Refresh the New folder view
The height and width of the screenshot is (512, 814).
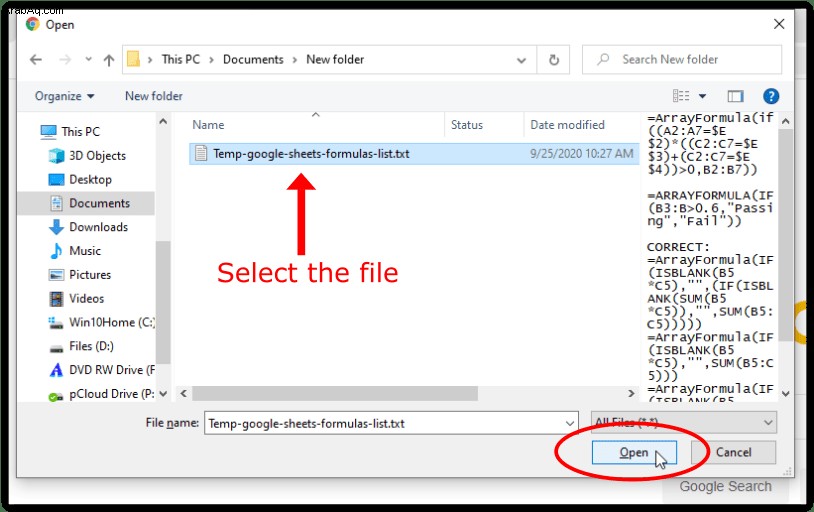[x=554, y=60]
